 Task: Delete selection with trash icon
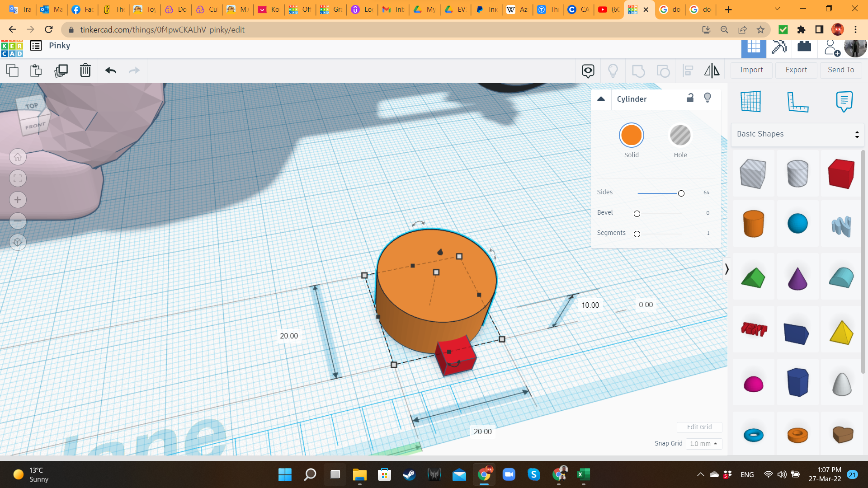85,70
